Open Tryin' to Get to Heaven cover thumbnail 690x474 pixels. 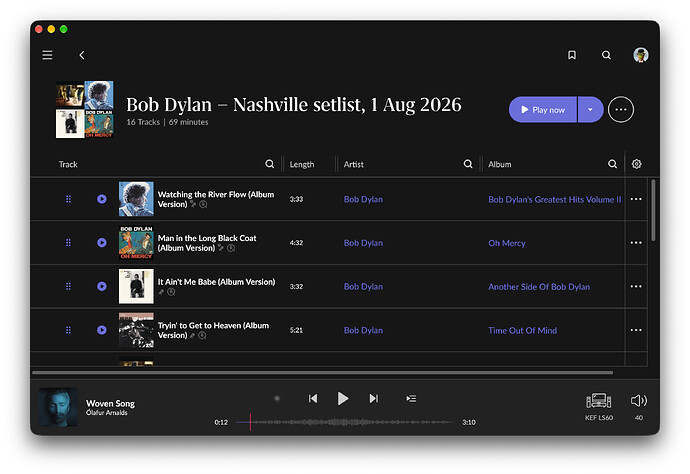tap(136, 330)
